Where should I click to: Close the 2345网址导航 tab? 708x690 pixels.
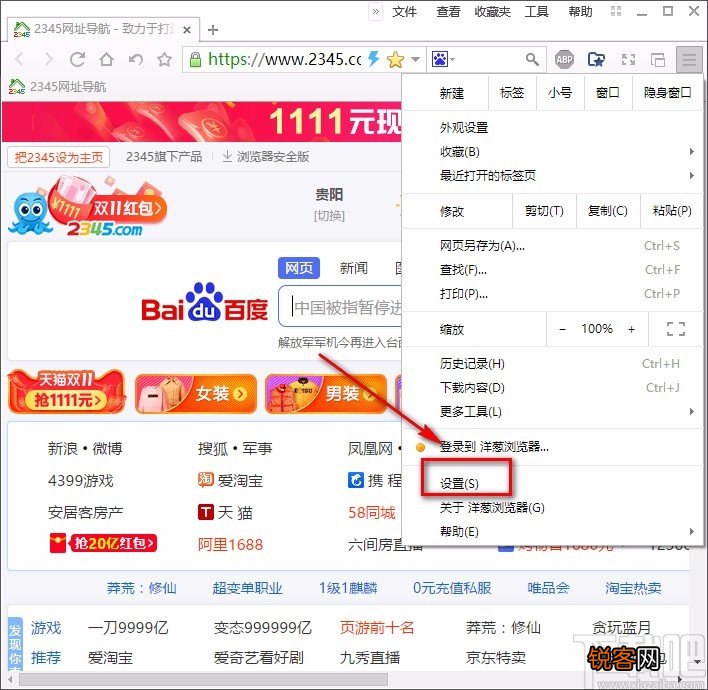tap(187, 30)
